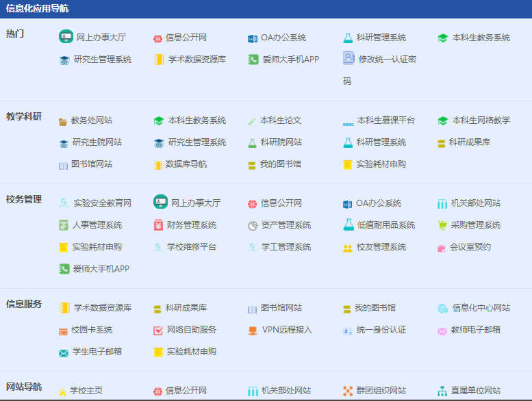532x401 pixels.
Task: Open 实验耗材申购 in 校务管理 section
Action: click(x=97, y=247)
